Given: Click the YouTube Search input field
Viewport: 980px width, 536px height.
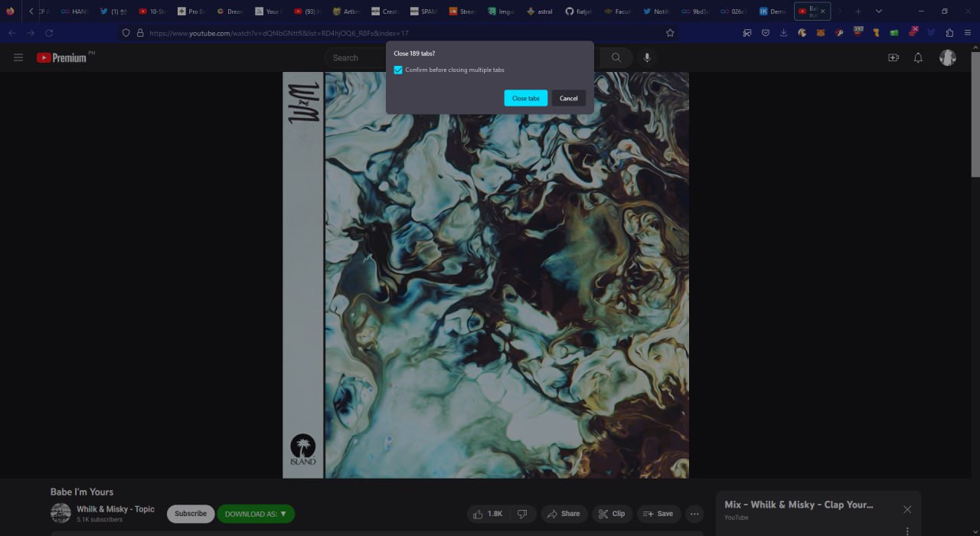Looking at the screenshot, I should click(463, 57).
